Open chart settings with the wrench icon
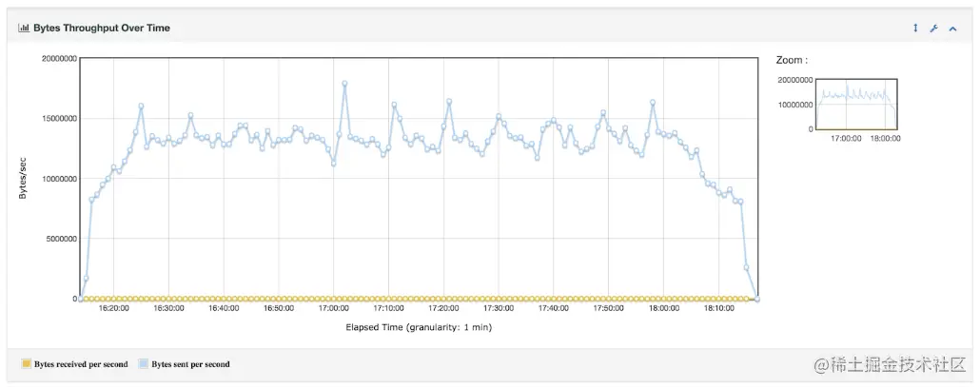Viewport: 980px width, 388px height. pos(933,29)
